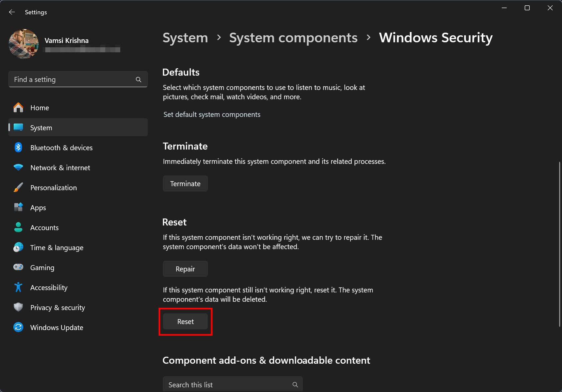Click the Vamsi Krishna account name
Viewport: 562px width, 392px height.
coord(67,41)
